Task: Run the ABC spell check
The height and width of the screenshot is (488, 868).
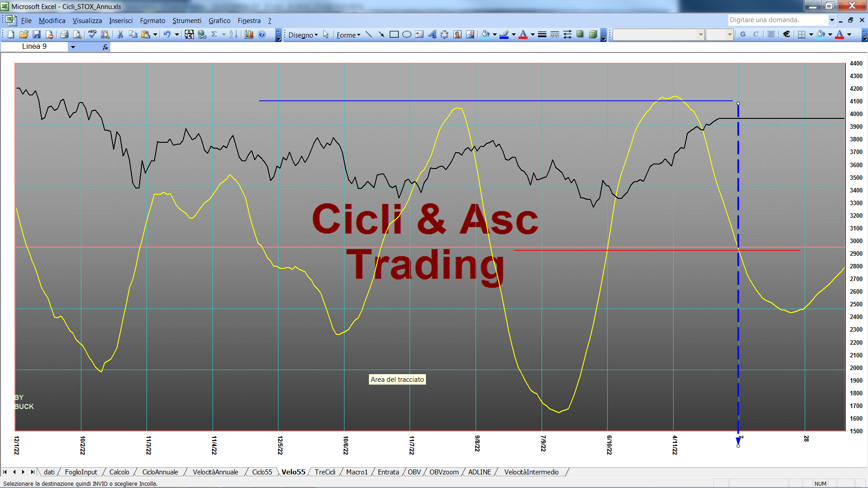Action: (92, 34)
